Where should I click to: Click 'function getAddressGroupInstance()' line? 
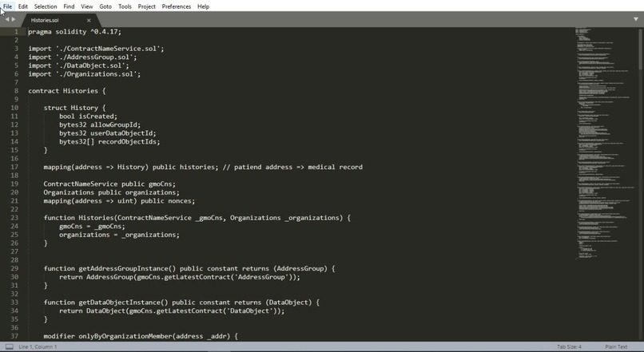click(189, 268)
